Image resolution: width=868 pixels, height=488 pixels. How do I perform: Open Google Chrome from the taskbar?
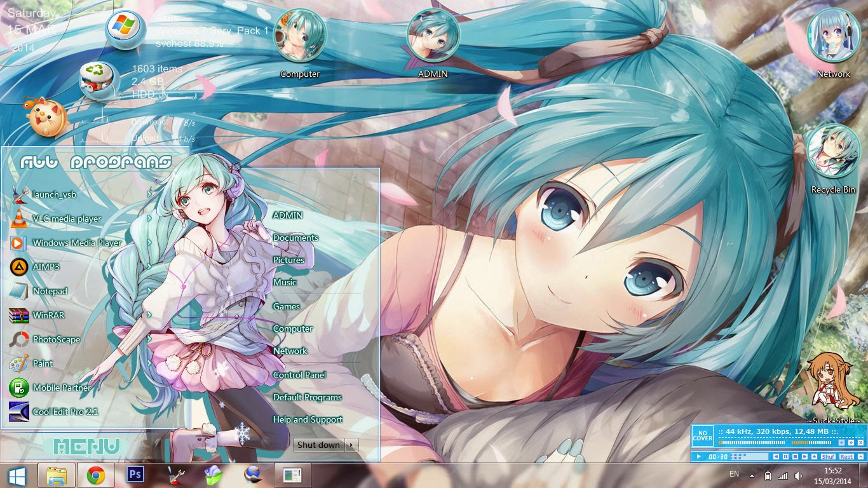point(96,475)
